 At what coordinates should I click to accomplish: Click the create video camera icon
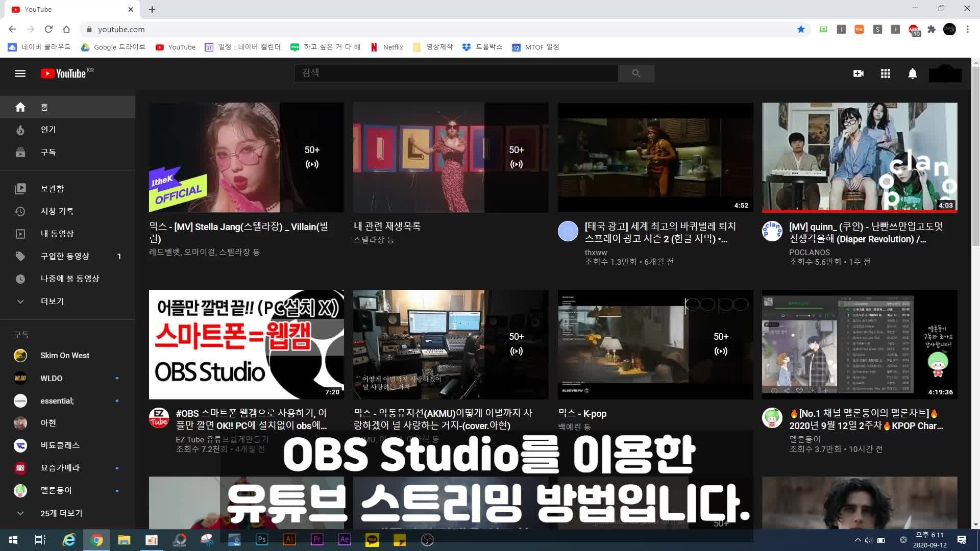point(858,73)
